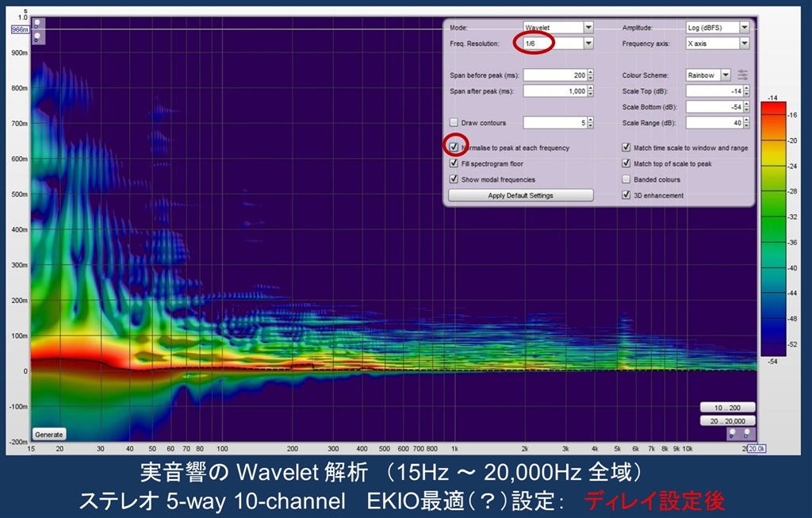Screen dimensions: 812x518
Task: Click the 500m label on time axis
Action: (19, 194)
